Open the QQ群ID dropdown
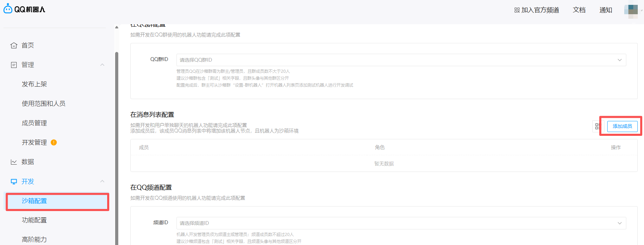644x245 pixels. click(401, 60)
